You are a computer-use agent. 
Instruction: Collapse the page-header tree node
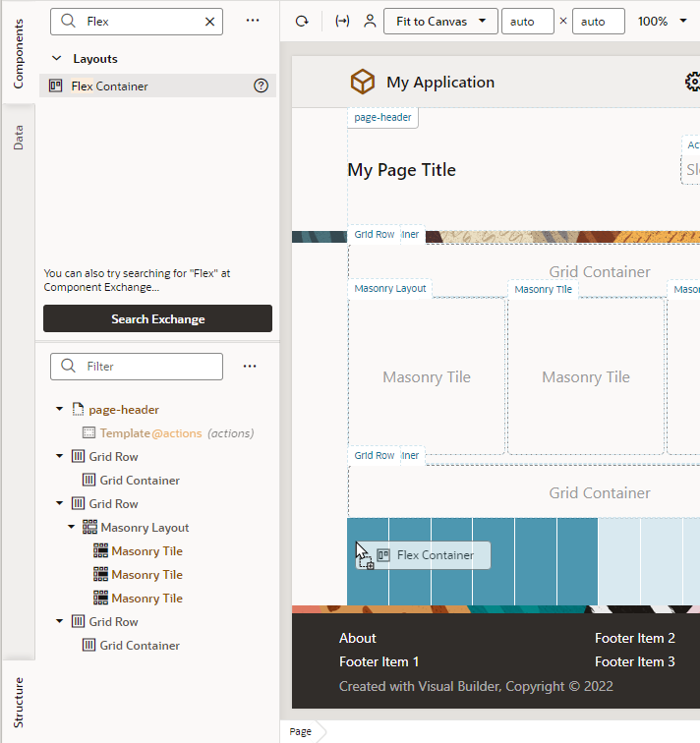coord(60,409)
